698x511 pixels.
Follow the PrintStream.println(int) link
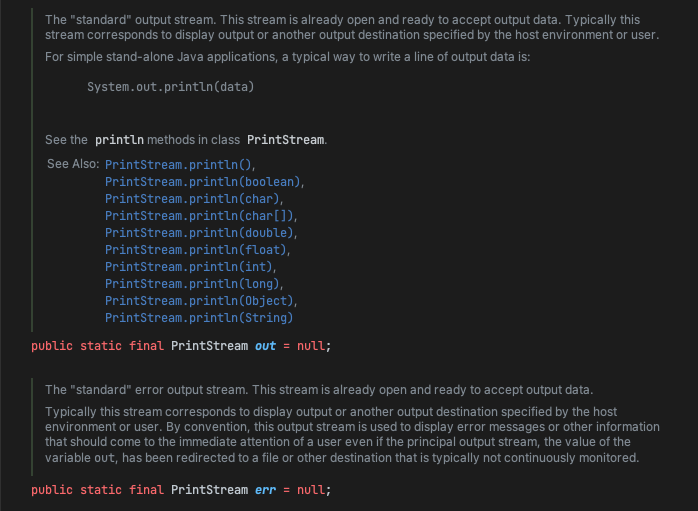(189, 267)
